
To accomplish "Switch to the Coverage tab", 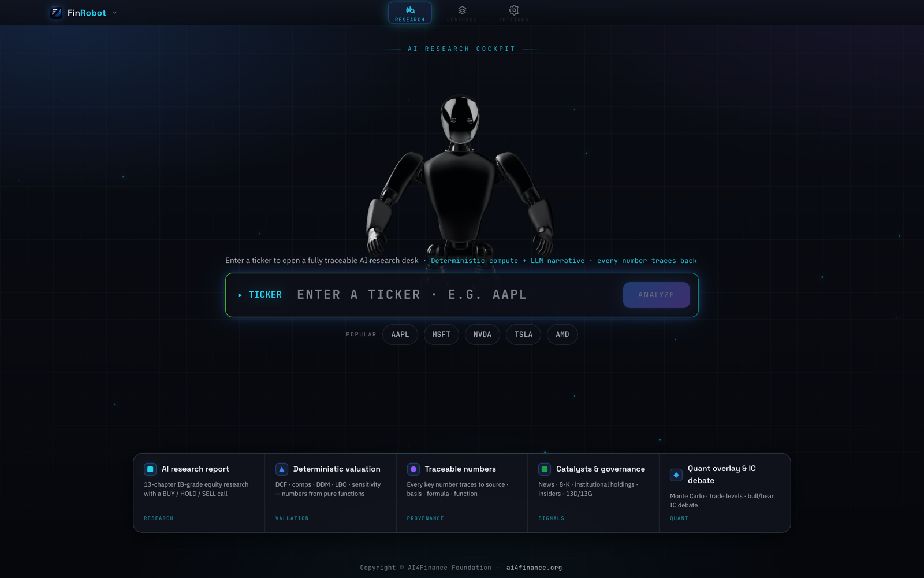I will click(x=462, y=13).
